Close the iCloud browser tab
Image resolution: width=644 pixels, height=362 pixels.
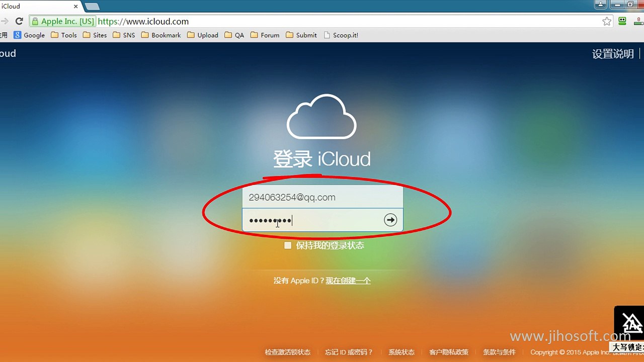(x=76, y=7)
